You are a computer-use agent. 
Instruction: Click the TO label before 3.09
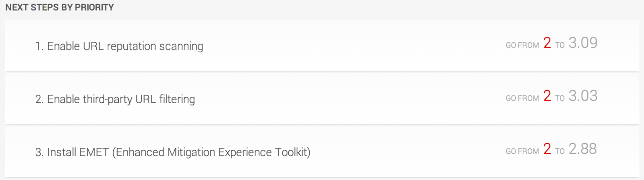pos(560,46)
